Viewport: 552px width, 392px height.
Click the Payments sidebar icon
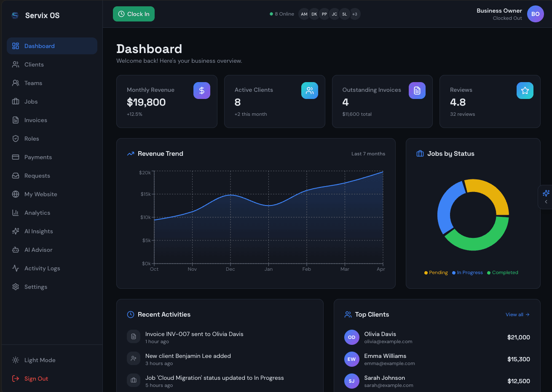(16, 157)
